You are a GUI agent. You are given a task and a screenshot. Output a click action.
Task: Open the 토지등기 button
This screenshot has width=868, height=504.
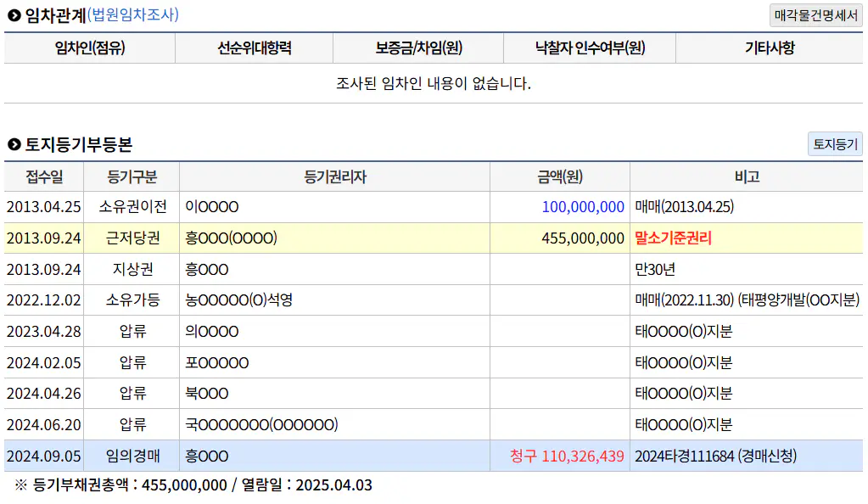point(834,144)
